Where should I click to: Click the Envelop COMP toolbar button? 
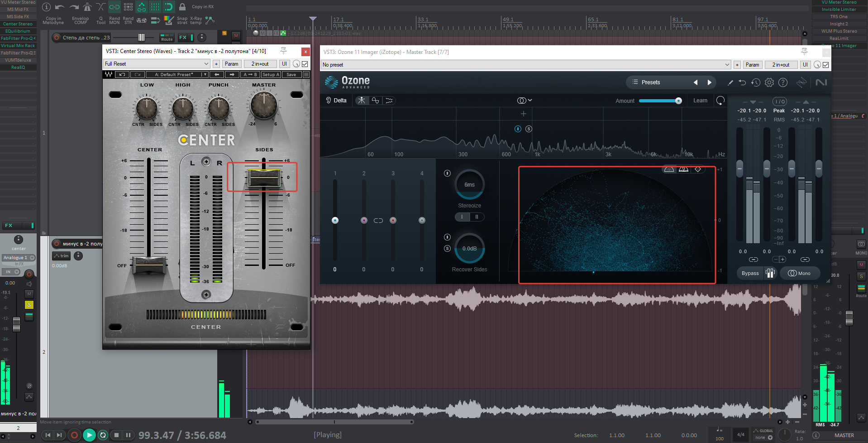(81, 20)
